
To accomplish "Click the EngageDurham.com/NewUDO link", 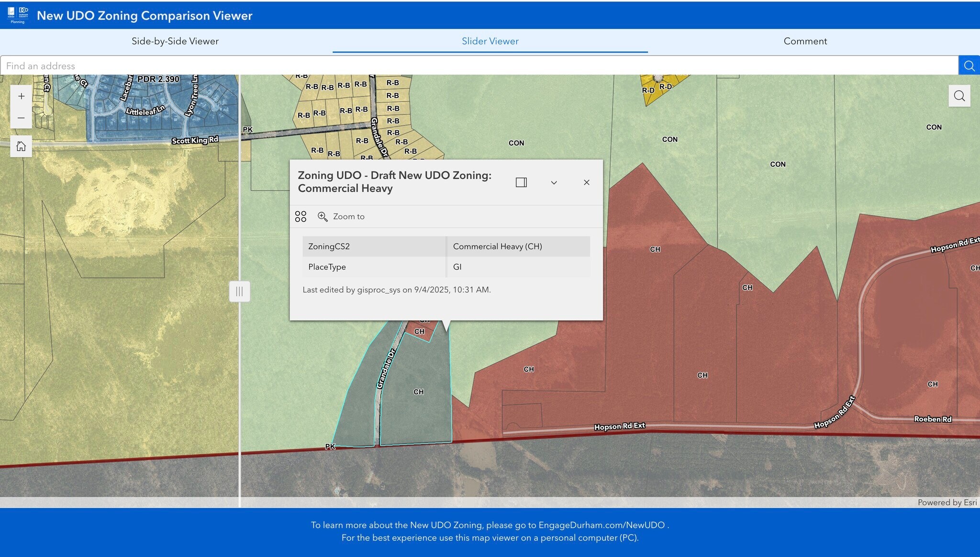I will tap(601, 525).
